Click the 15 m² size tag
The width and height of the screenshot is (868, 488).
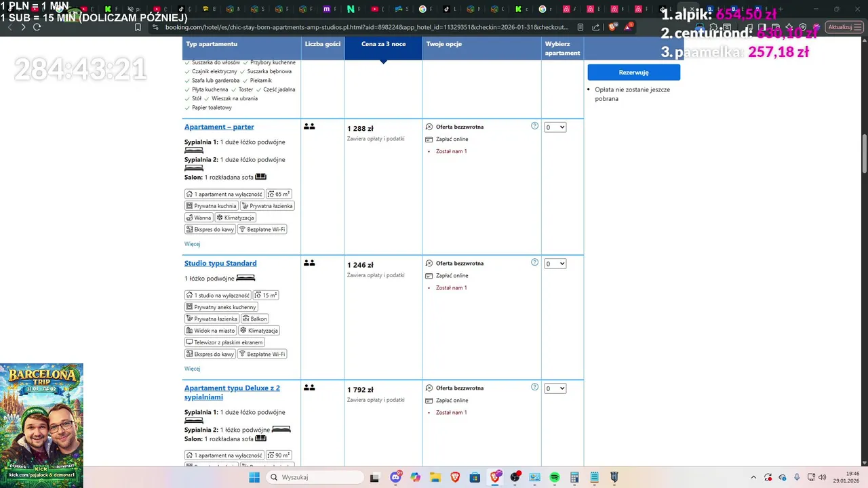coord(266,295)
